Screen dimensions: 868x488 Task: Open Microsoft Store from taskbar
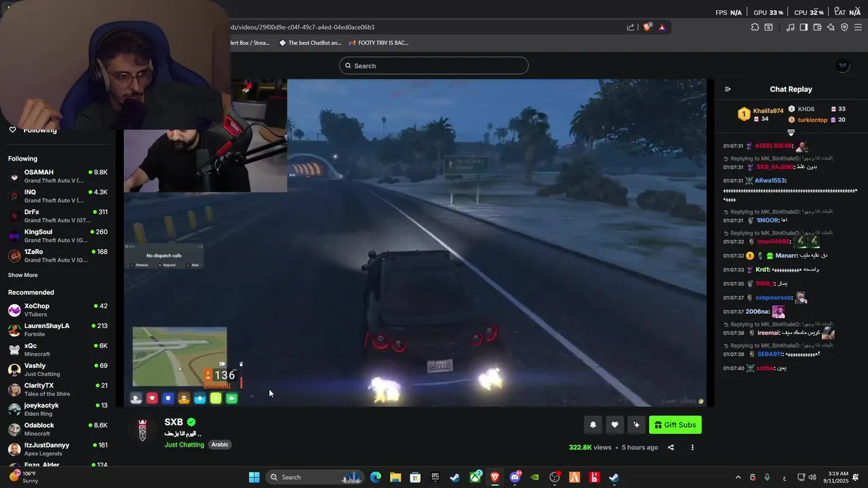(x=416, y=477)
